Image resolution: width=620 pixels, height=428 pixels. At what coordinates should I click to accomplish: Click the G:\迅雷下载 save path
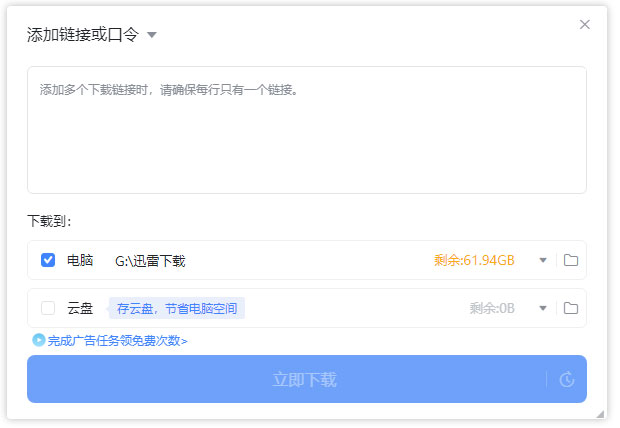150,261
